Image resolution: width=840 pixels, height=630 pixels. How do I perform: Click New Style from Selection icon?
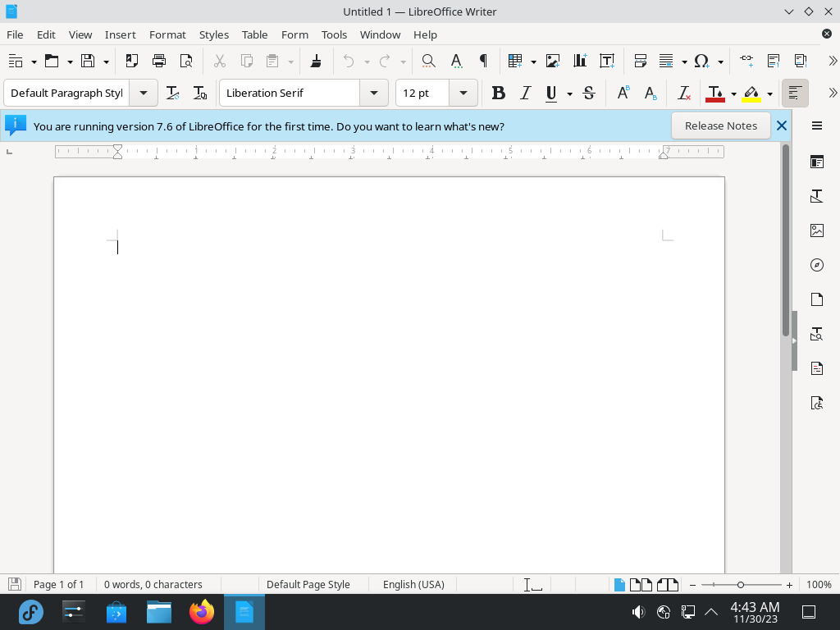click(x=200, y=94)
